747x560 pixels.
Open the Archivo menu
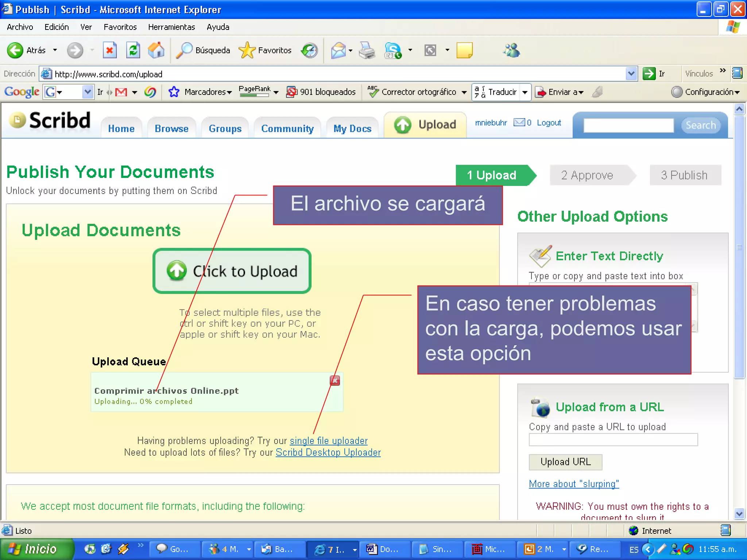(20, 27)
